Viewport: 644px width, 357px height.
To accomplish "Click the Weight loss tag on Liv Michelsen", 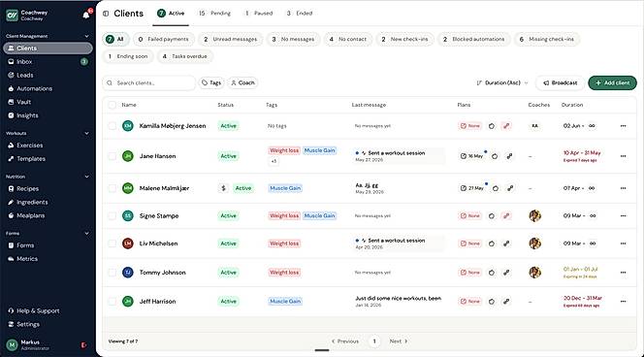I will (x=284, y=243).
